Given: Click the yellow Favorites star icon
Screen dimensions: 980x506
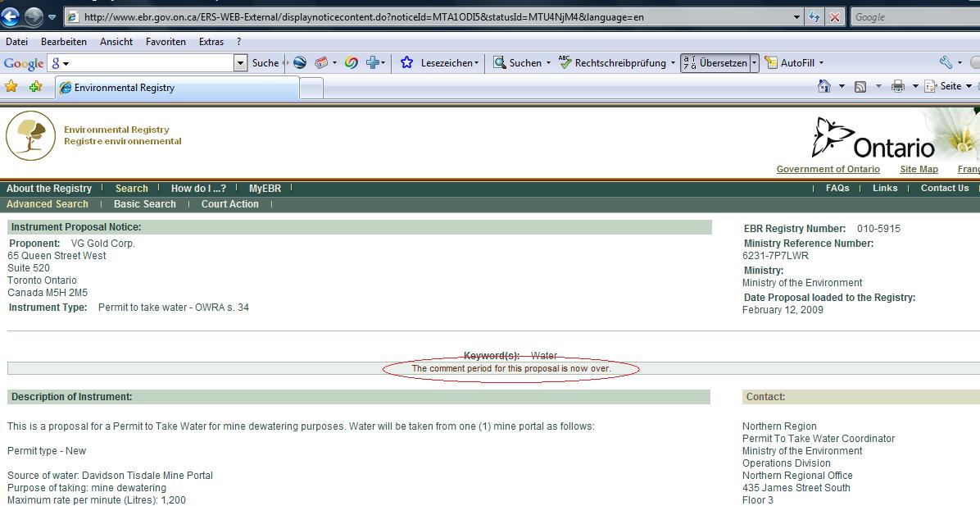Looking at the screenshot, I should point(11,87).
